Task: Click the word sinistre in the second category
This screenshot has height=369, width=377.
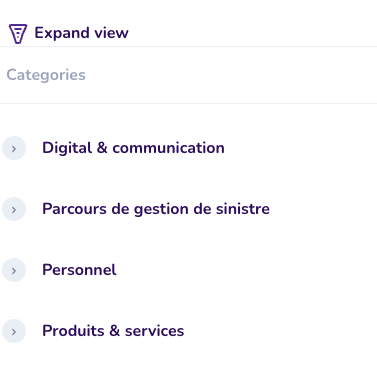Action: [243, 209]
